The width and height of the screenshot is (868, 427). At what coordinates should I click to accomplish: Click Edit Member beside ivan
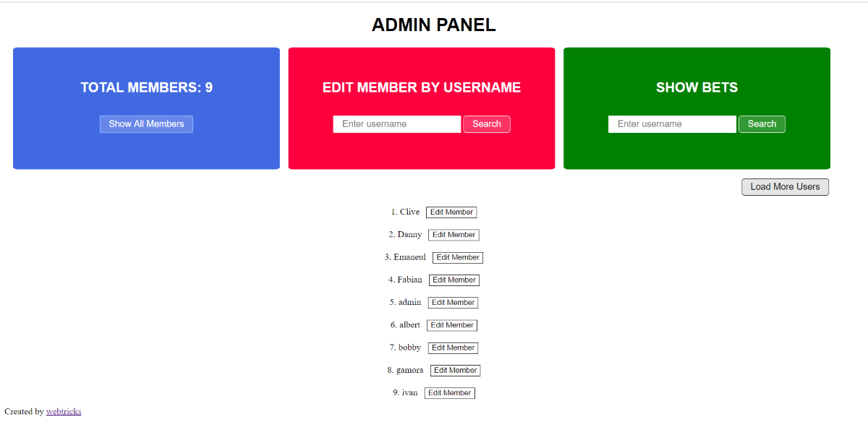(x=450, y=393)
